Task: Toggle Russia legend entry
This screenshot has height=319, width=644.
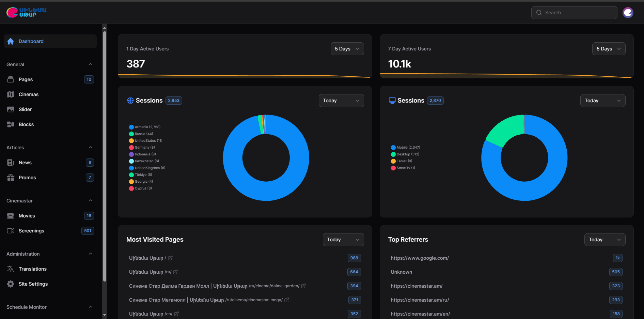Action: pos(141,134)
